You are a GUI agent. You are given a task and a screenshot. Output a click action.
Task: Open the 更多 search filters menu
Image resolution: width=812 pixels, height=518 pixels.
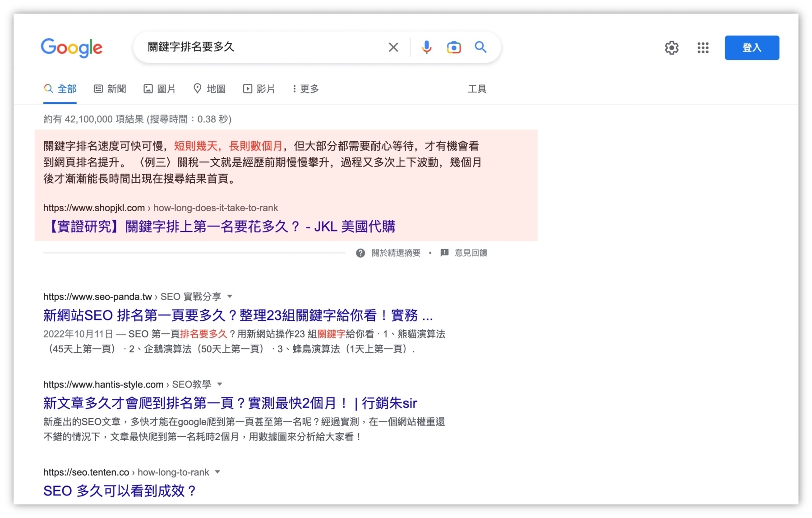pos(306,89)
